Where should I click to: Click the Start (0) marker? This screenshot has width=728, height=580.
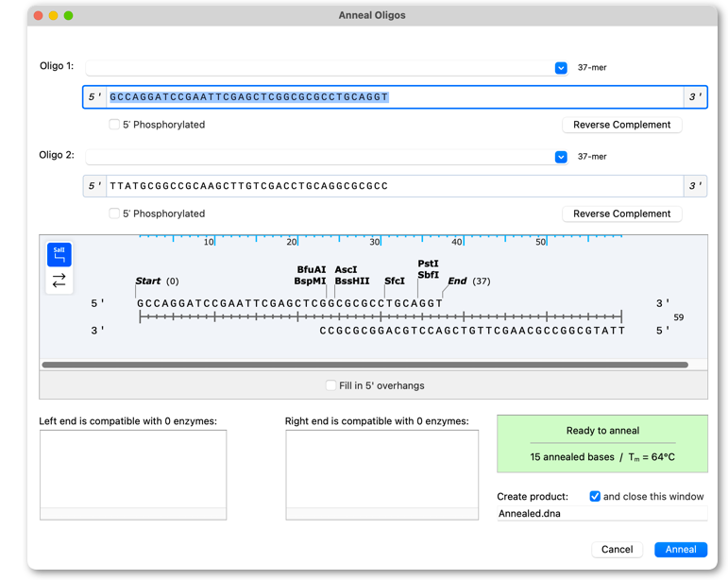coord(157,281)
